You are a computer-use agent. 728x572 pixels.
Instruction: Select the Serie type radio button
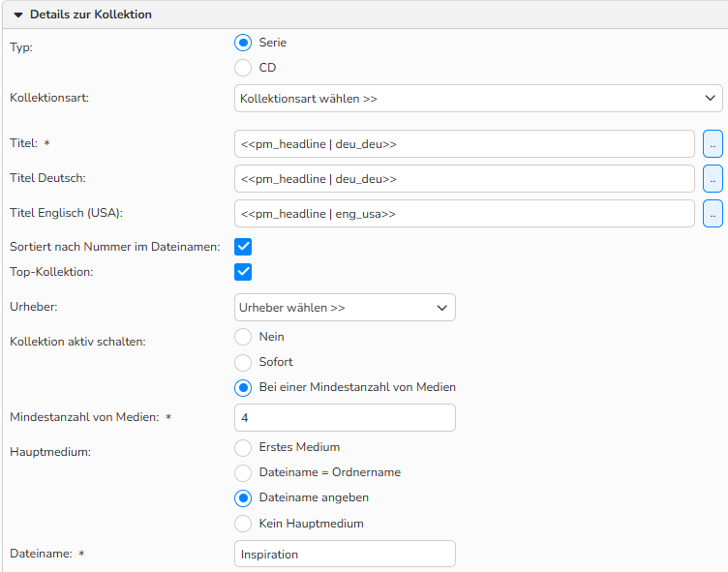pyautogui.click(x=243, y=43)
